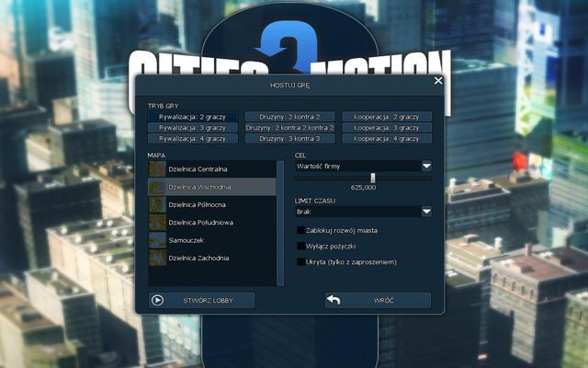Click Dzielnica Południowa map thumbnail
Screen dimensions: 588x368
point(157,223)
